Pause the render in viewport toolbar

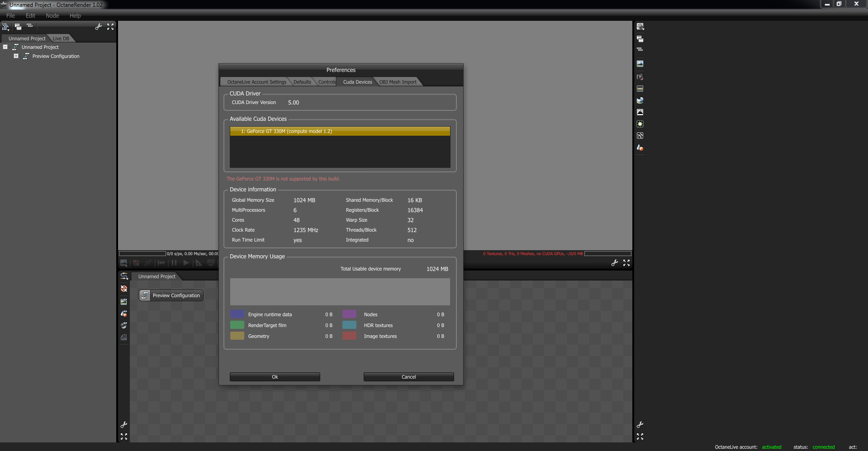click(x=174, y=263)
